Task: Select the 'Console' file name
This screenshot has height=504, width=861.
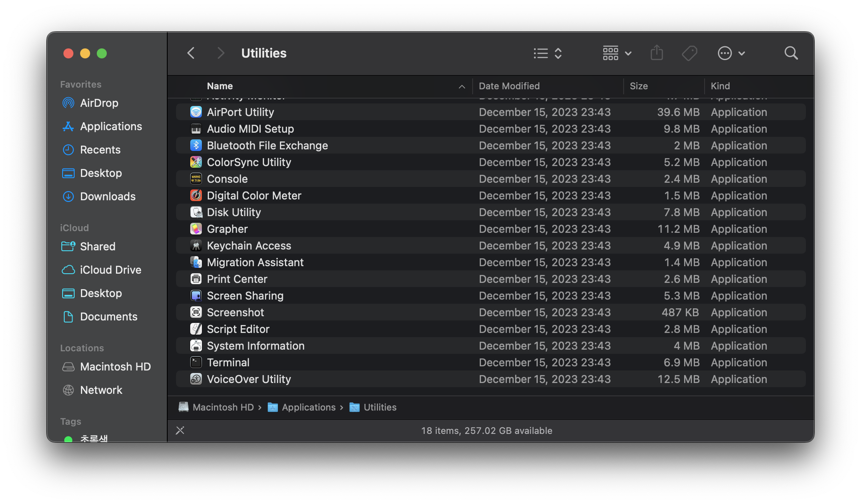Action: pyautogui.click(x=227, y=179)
